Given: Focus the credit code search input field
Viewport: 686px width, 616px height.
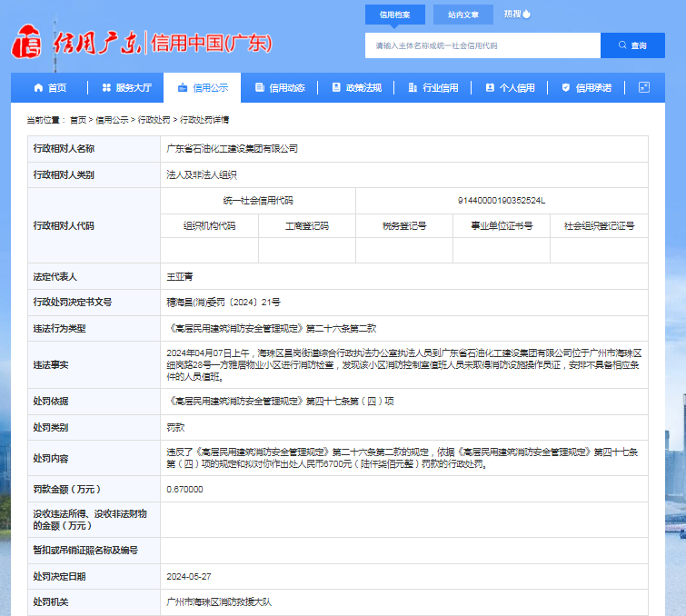Looking at the screenshot, I should pyautogui.click(x=483, y=45).
